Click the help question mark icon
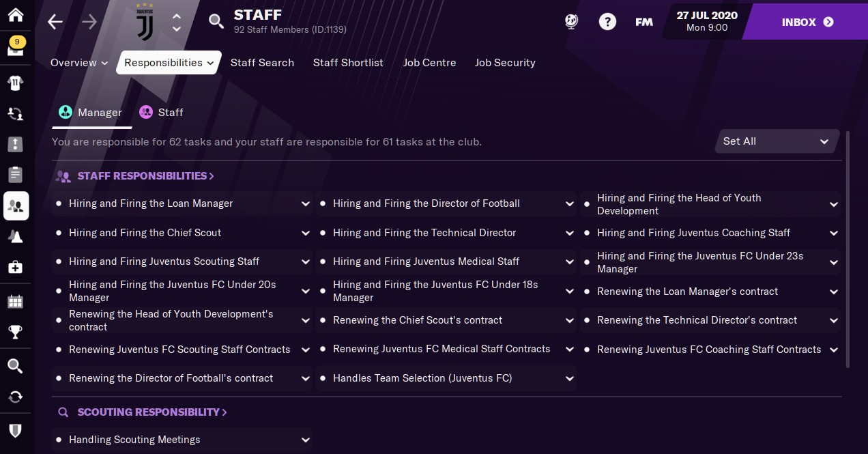The image size is (868, 454). click(x=607, y=22)
